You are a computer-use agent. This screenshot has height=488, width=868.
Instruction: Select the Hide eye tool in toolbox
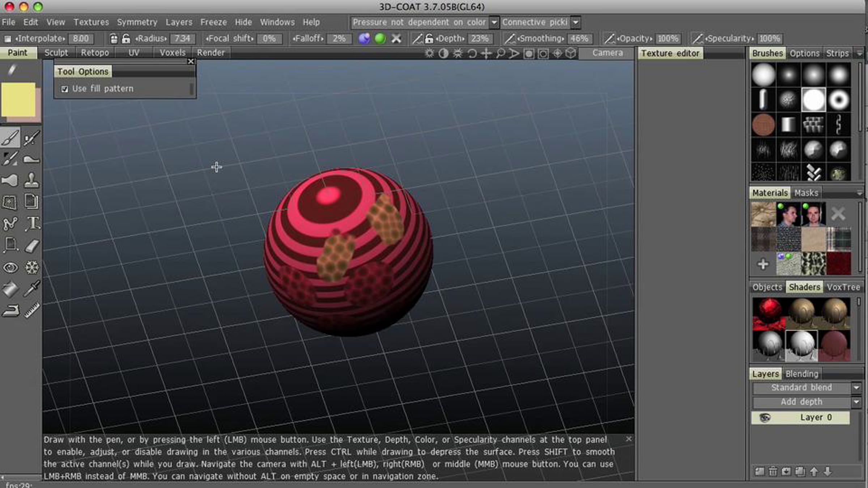[10, 267]
